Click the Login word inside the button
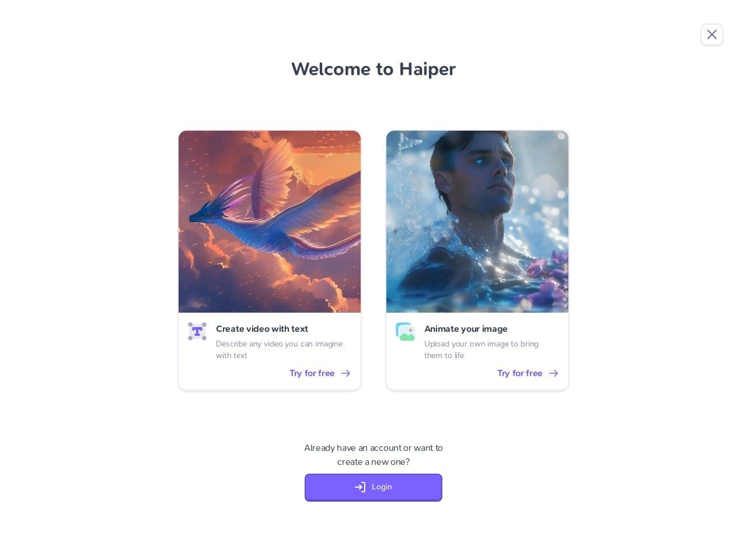 click(382, 487)
